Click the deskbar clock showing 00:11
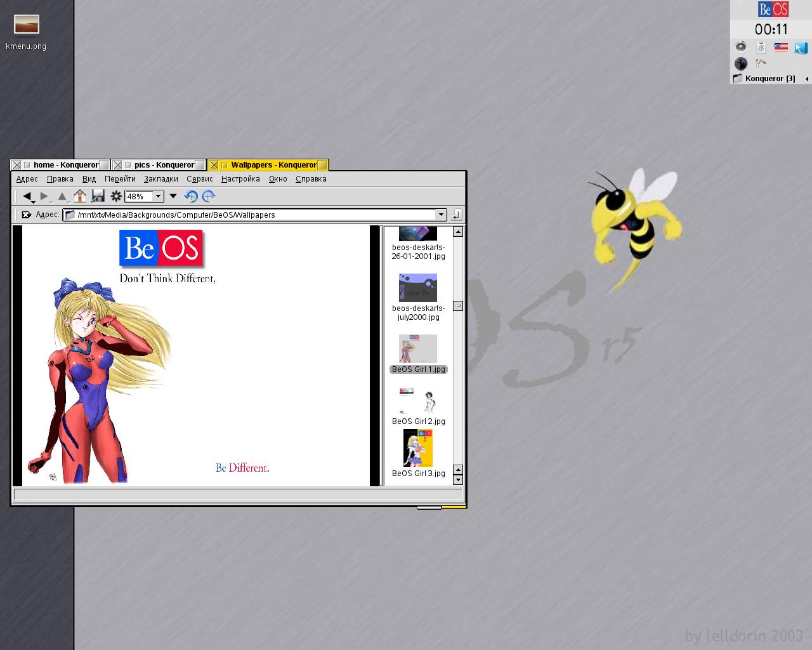Screen dimensions: 812x650 point(771,29)
